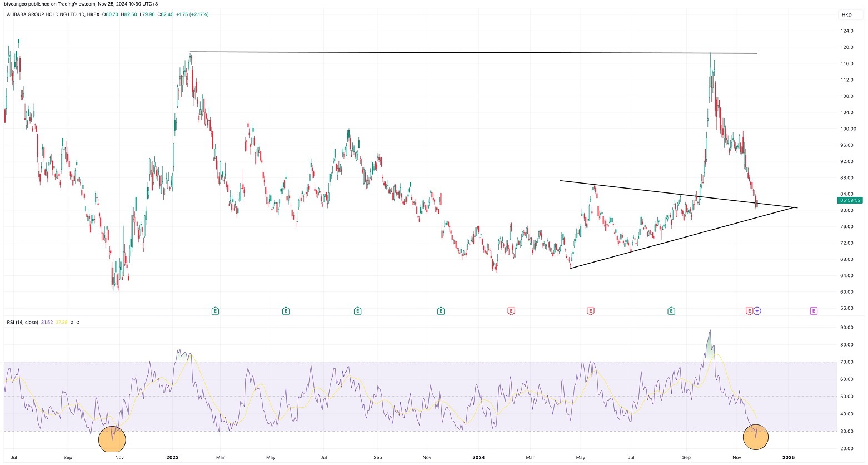Click the green countdown price label 05:59:52
Viewport: 868px width, 465px height.
[850, 200]
